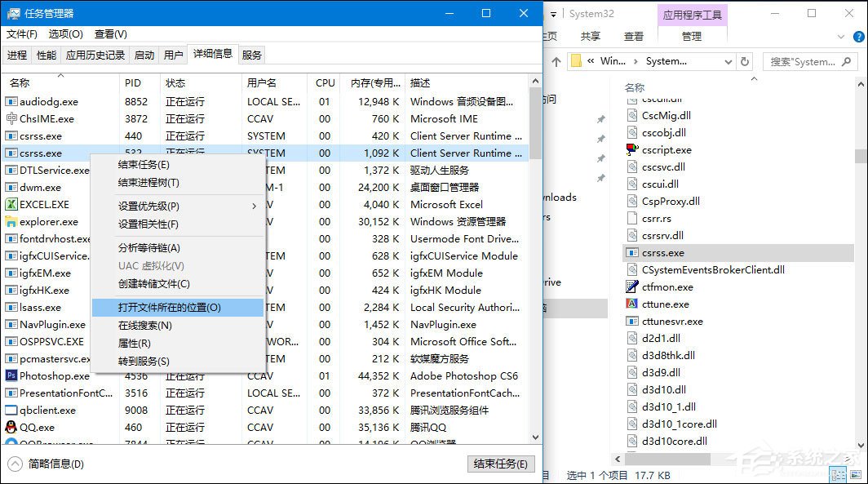Click the lsass.exe process icon
Image resolution: width=868 pixels, height=484 pixels.
[x=11, y=308]
